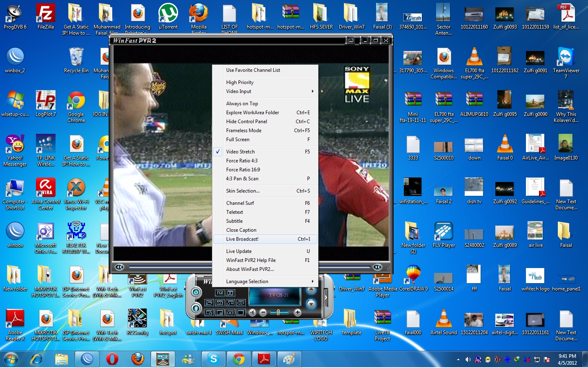Adjust the volume slider in control panel
This screenshot has height=368, width=588.
click(x=279, y=312)
